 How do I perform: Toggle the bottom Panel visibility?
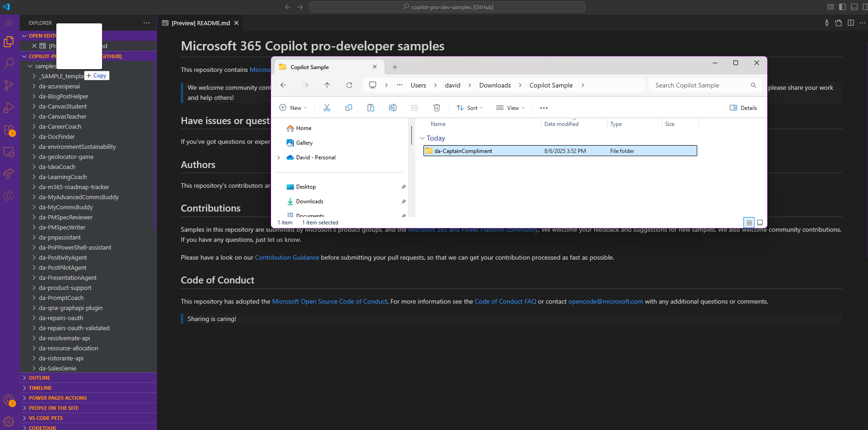click(854, 7)
